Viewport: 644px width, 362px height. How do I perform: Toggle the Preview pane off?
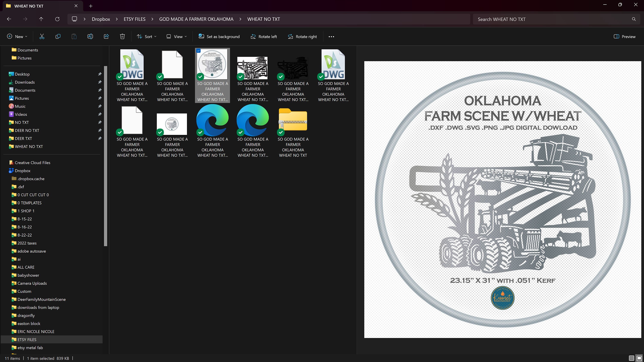pyautogui.click(x=625, y=36)
